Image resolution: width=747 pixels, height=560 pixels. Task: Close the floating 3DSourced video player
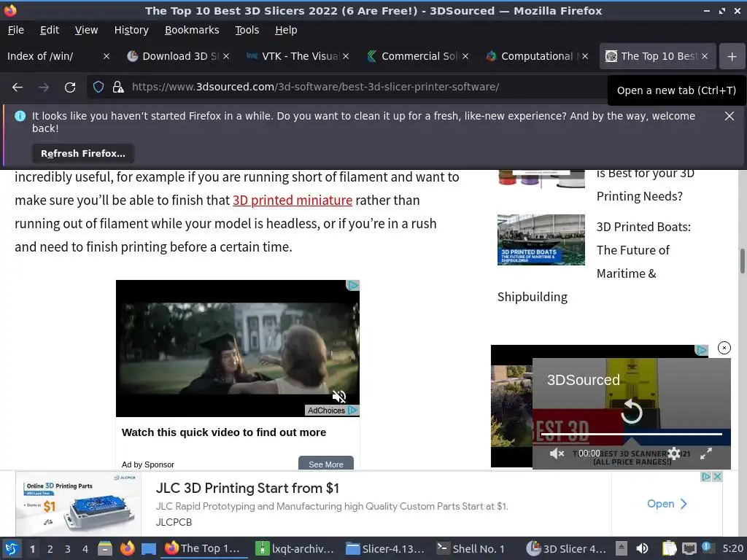coord(724,348)
